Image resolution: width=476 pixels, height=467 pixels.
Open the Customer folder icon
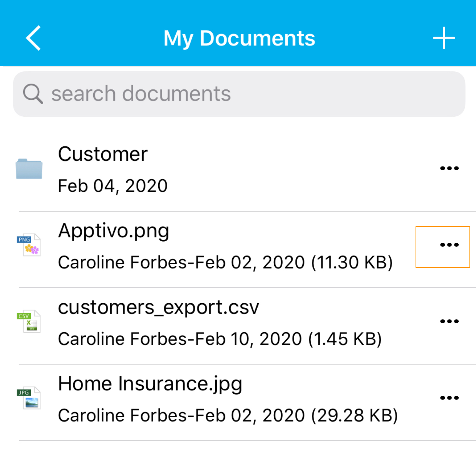(29, 169)
